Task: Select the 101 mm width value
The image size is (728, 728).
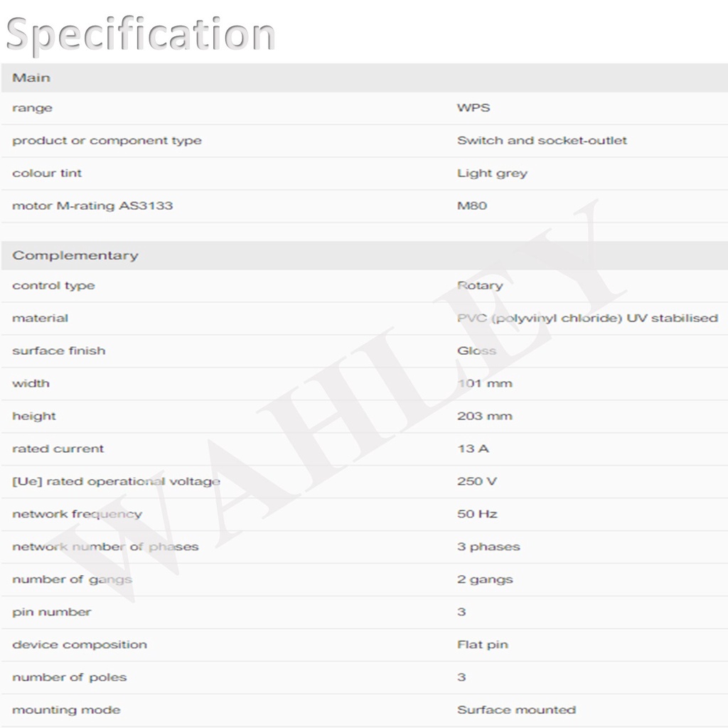Action: (484, 384)
